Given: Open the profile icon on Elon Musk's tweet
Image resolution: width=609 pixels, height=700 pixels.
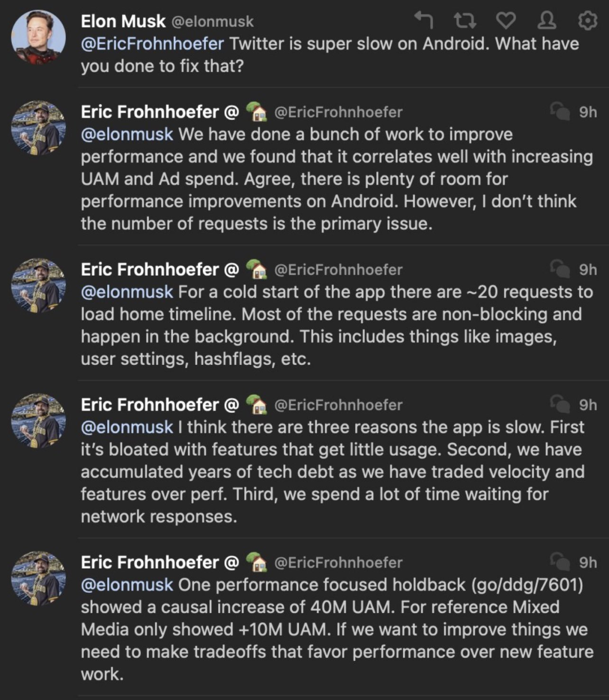Looking at the screenshot, I should point(547,21).
